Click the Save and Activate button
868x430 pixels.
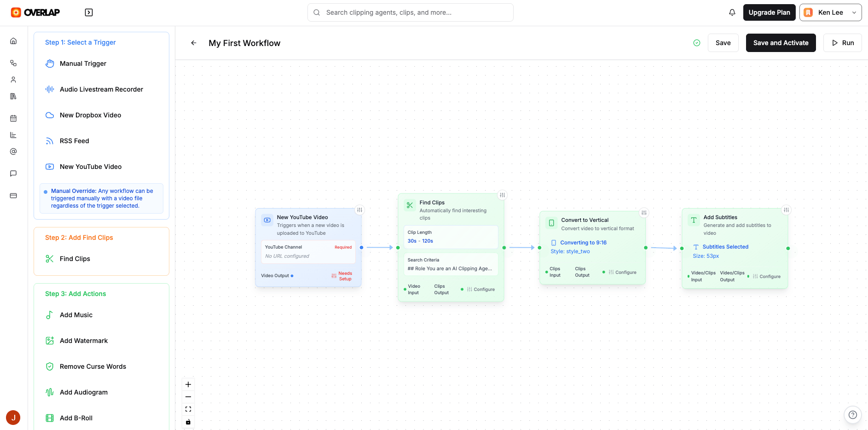pos(781,43)
